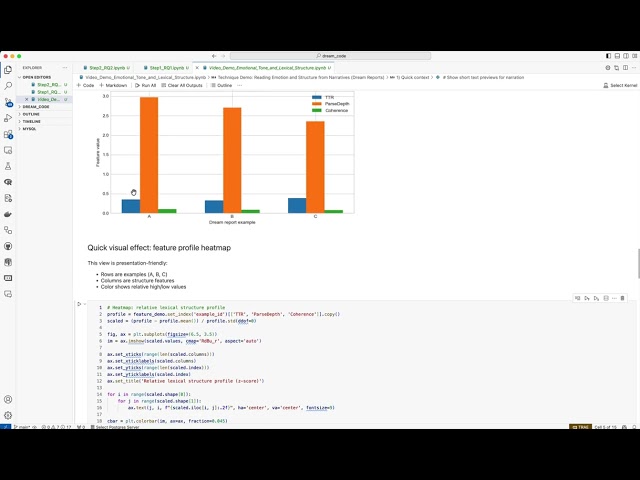Add a new Code cell
Viewport: 640px width, 480px height.
pyautogui.click(x=85, y=85)
